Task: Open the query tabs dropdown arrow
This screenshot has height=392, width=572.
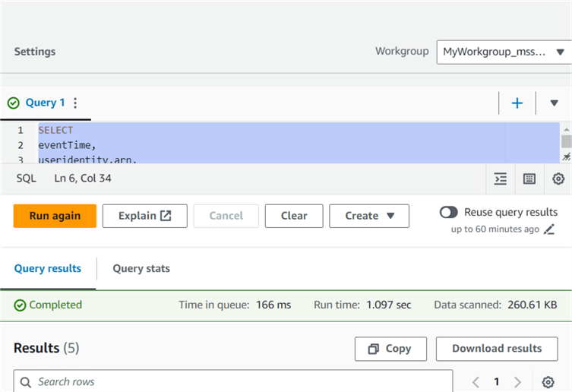Action: pyautogui.click(x=555, y=103)
